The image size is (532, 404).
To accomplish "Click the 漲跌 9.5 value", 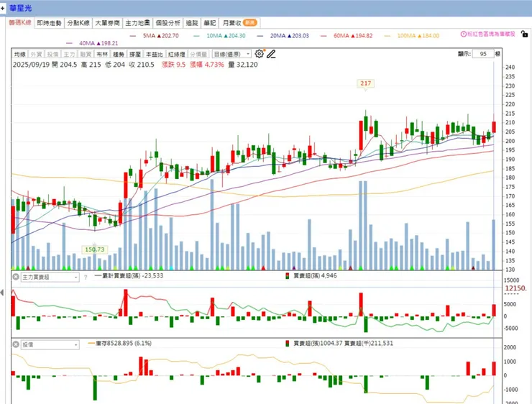I will tap(174, 65).
